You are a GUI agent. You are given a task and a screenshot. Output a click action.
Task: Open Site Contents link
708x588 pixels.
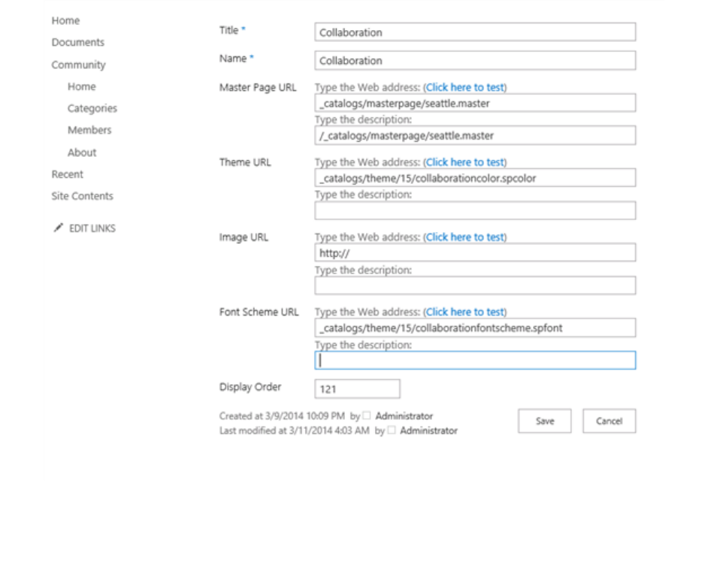[x=82, y=196]
